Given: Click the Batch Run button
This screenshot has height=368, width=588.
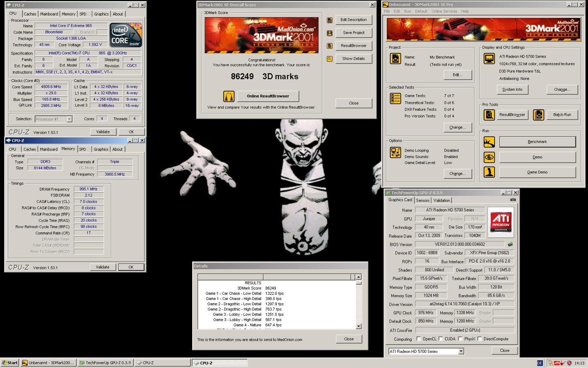Looking at the screenshot, I should pos(562,115).
